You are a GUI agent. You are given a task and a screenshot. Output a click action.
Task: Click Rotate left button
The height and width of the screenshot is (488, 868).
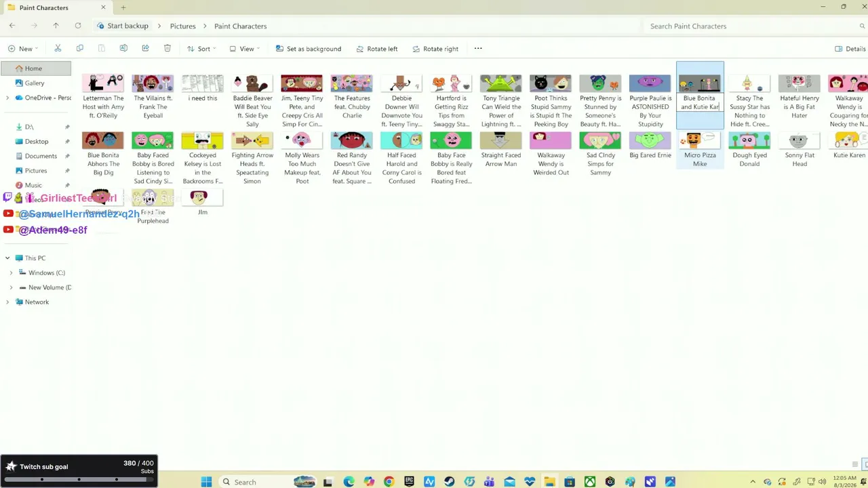[377, 49]
